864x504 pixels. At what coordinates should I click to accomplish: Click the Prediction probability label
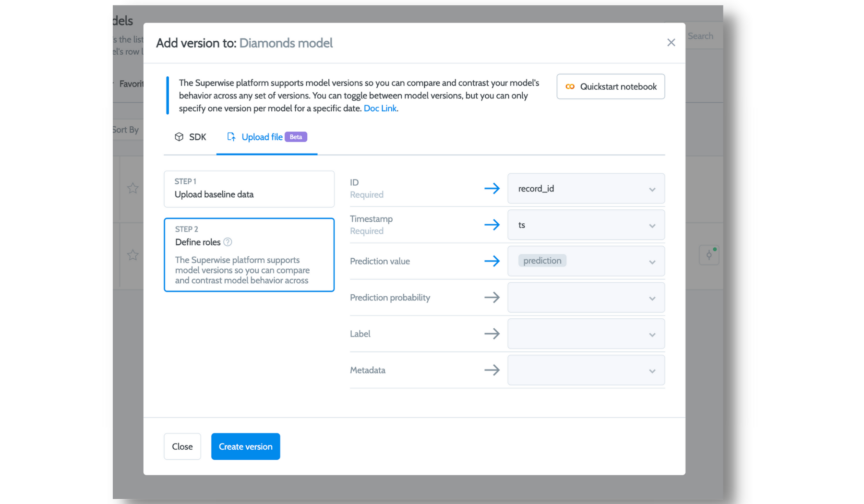(390, 298)
